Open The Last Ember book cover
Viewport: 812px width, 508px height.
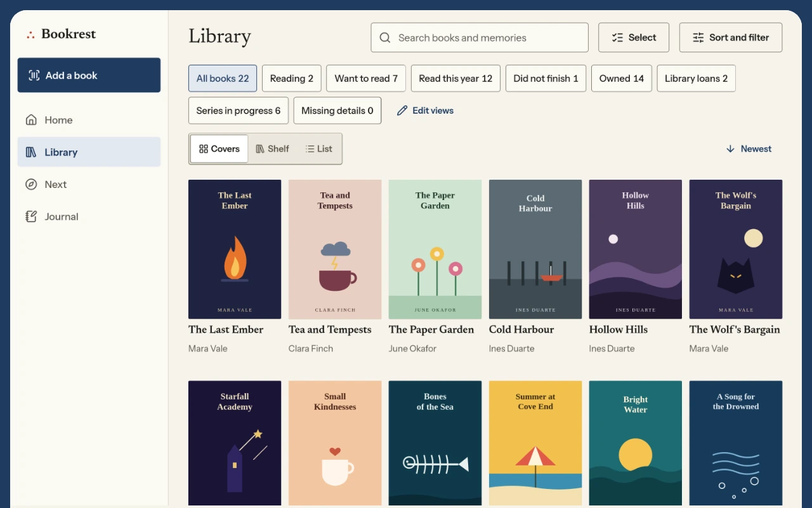235,249
